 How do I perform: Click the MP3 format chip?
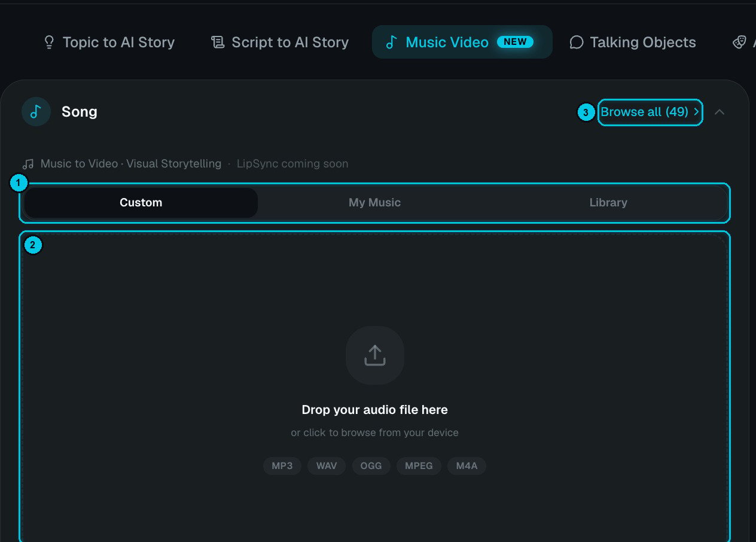click(282, 466)
